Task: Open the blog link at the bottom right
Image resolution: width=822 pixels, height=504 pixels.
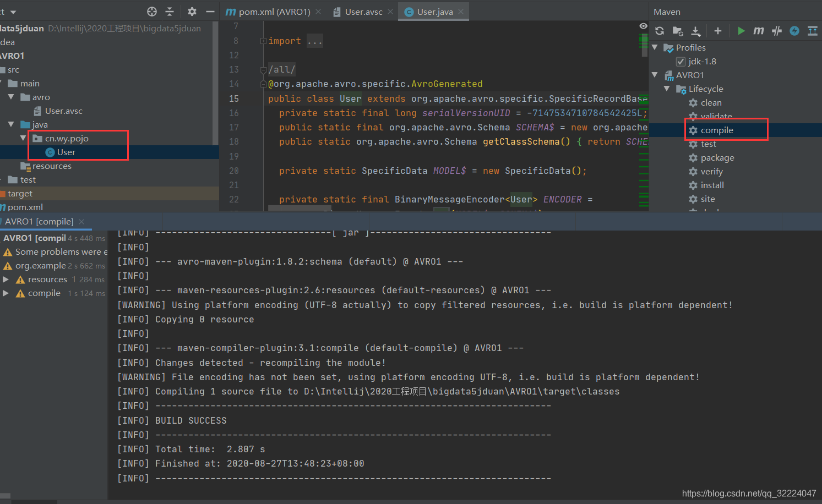Action: (x=748, y=494)
